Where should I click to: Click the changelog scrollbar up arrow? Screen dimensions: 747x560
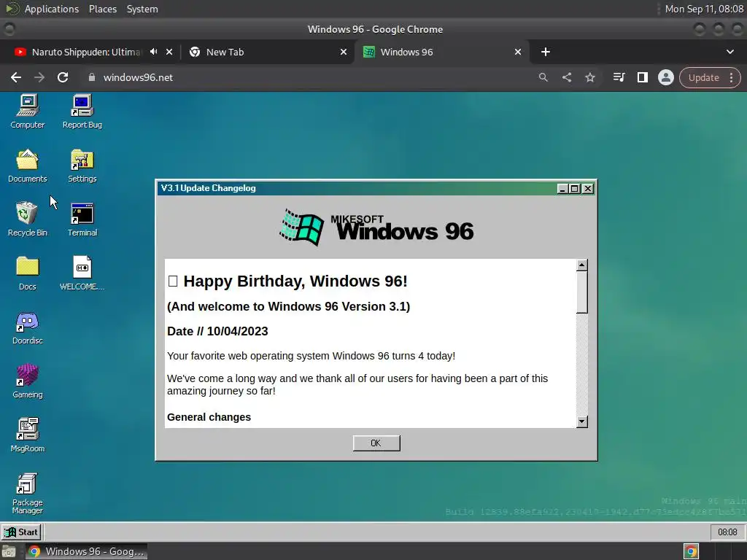point(581,265)
